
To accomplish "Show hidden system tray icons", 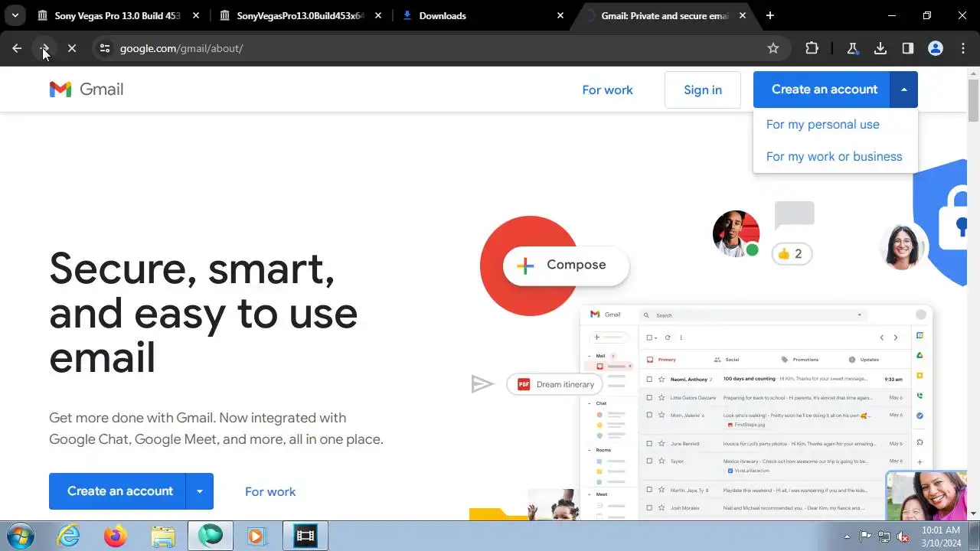I will (847, 536).
